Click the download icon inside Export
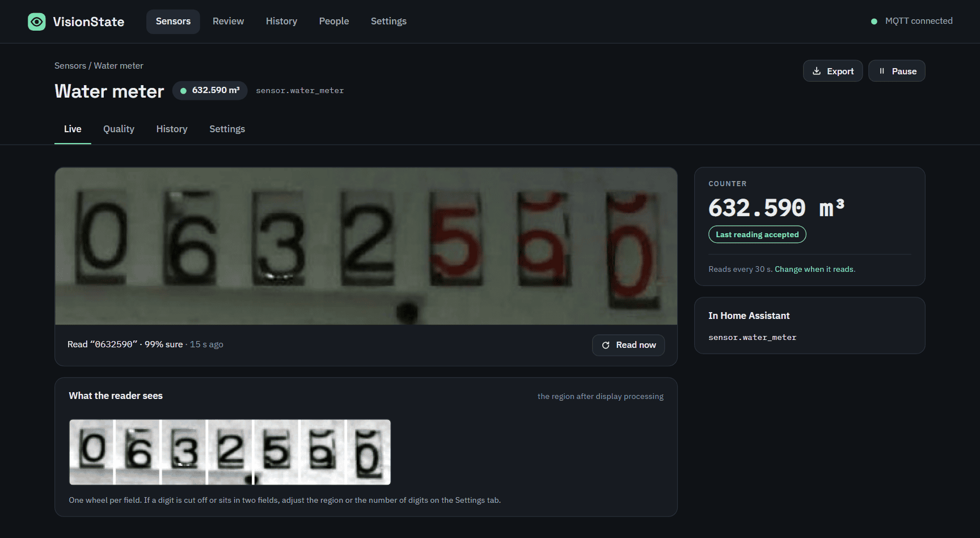 point(817,71)
